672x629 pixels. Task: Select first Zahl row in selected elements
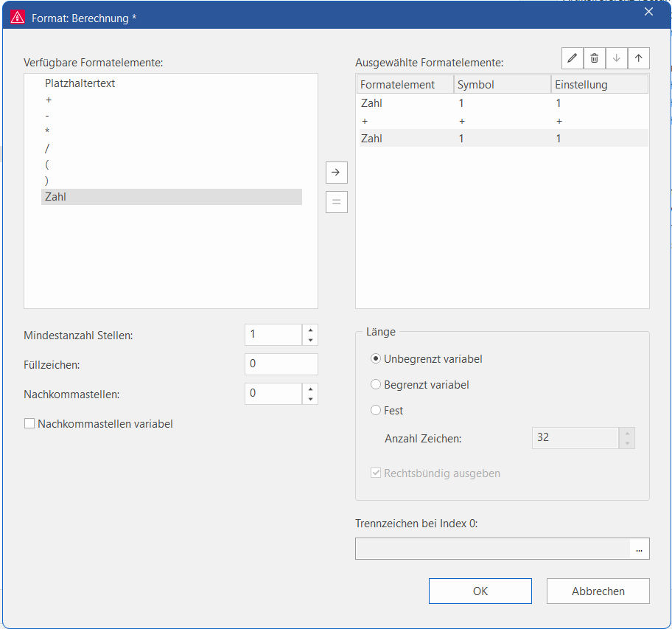click(503, 103)
